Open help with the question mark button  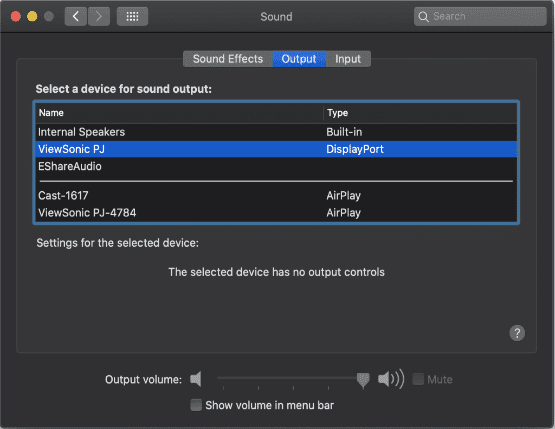click(x=517, y=333)
